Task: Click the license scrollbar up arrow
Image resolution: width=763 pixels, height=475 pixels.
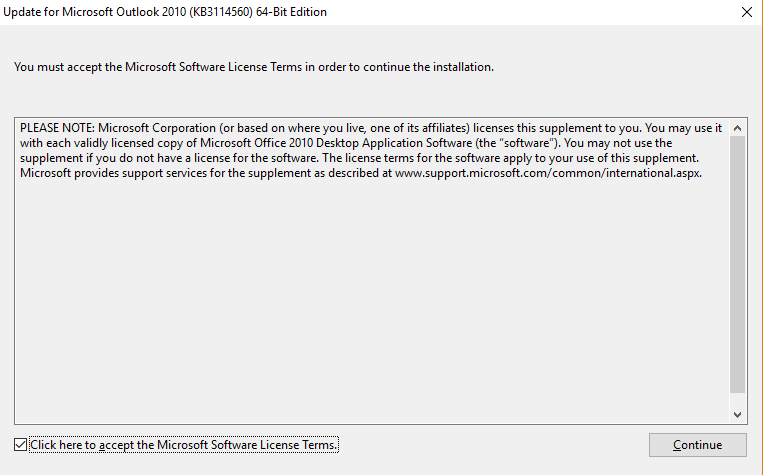Action: pos(738,128)
